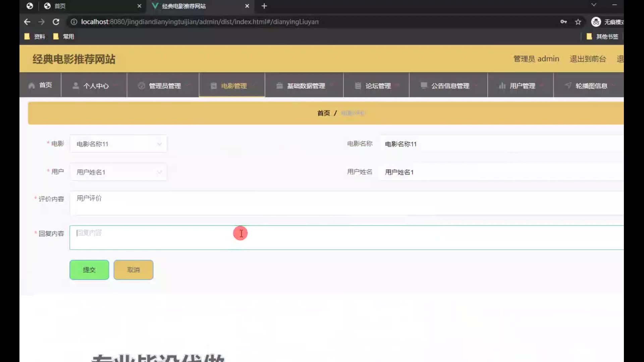Viewport: 644px width, 362px height.
Task: Bookmark this page with star icon
Action: click(578, 22)
